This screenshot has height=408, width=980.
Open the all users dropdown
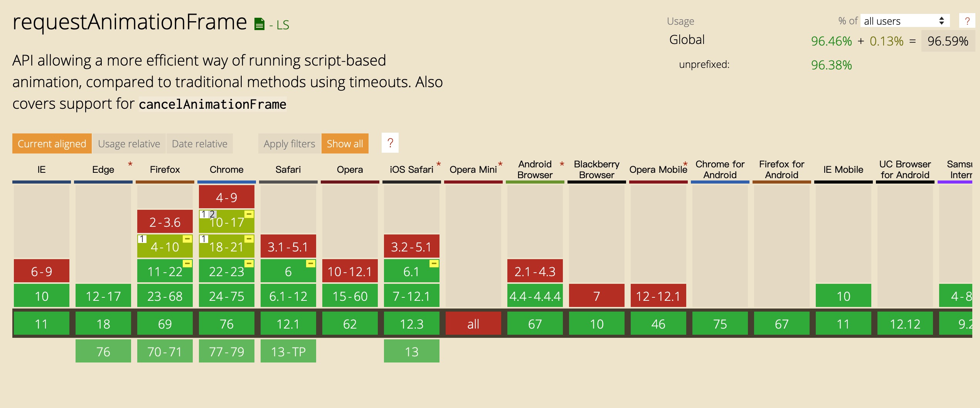(x=904, y=21)
